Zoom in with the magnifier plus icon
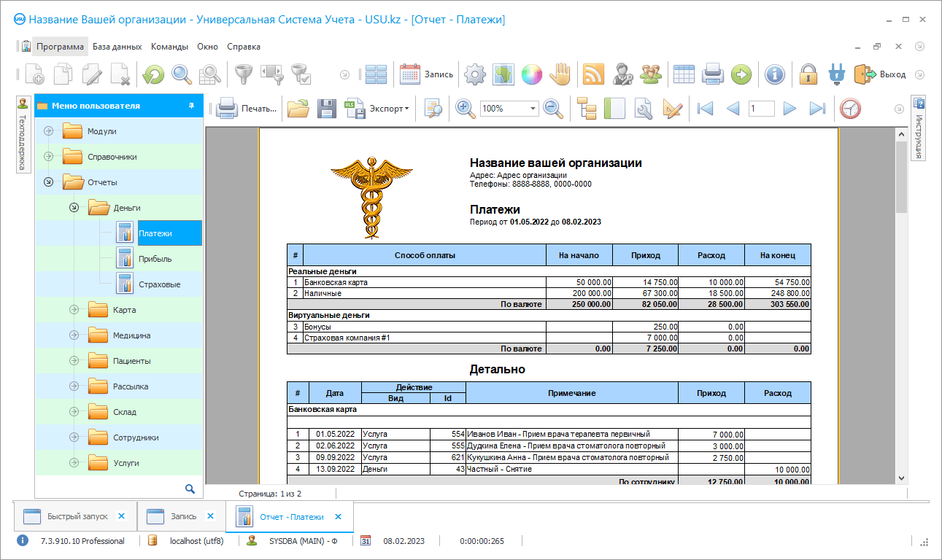942x560 pixels. point(465,109)
